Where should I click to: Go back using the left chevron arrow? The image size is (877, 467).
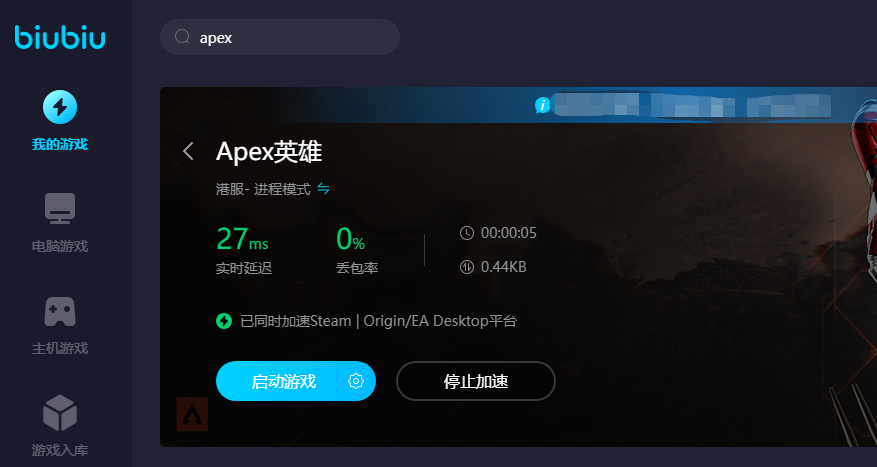188,151
